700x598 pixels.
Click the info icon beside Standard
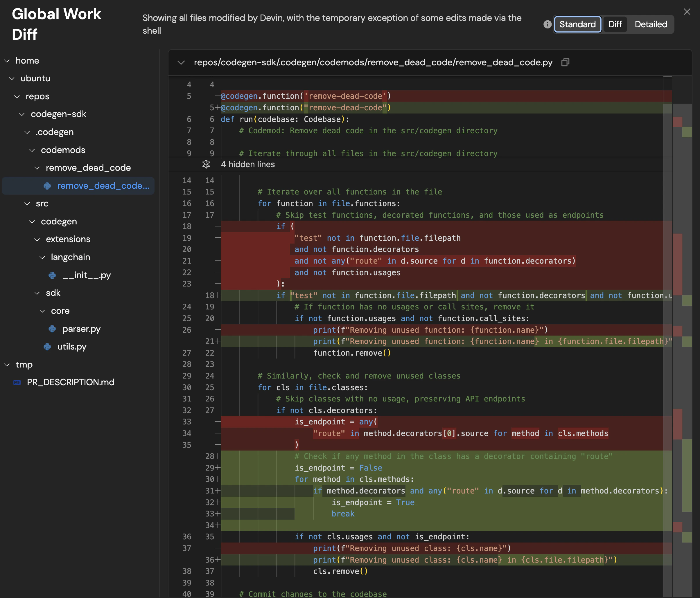click(547, 24)
